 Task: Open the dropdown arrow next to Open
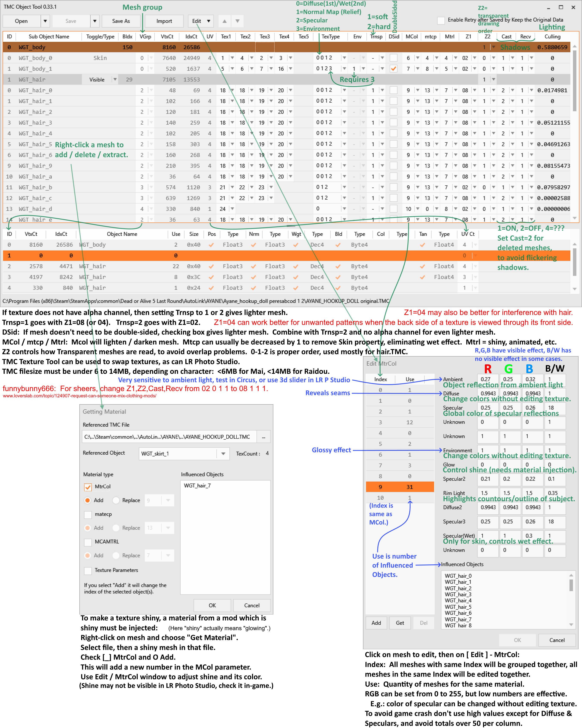pyautogui.click(x=45, y=21)
